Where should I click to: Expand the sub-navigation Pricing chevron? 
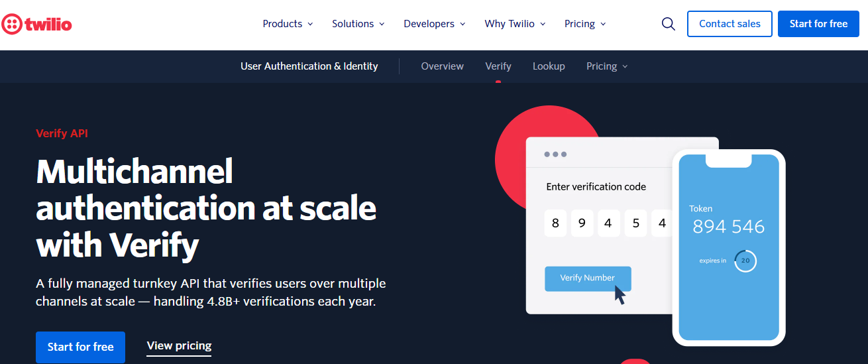(625, 66)
